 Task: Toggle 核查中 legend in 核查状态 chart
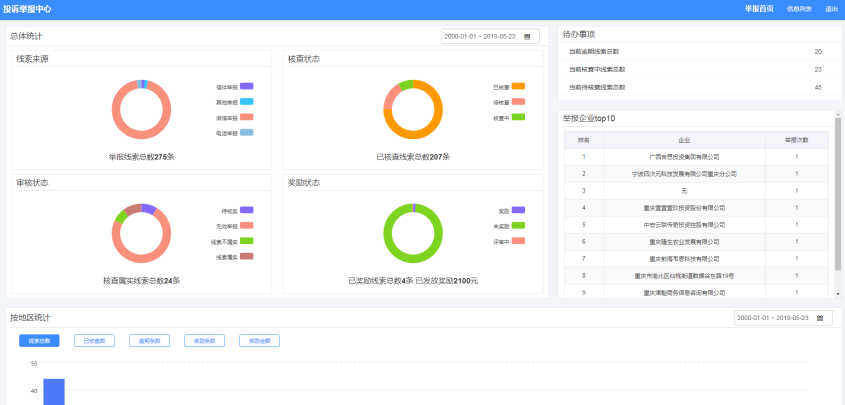pyautogui.click(x=518, y=117)
